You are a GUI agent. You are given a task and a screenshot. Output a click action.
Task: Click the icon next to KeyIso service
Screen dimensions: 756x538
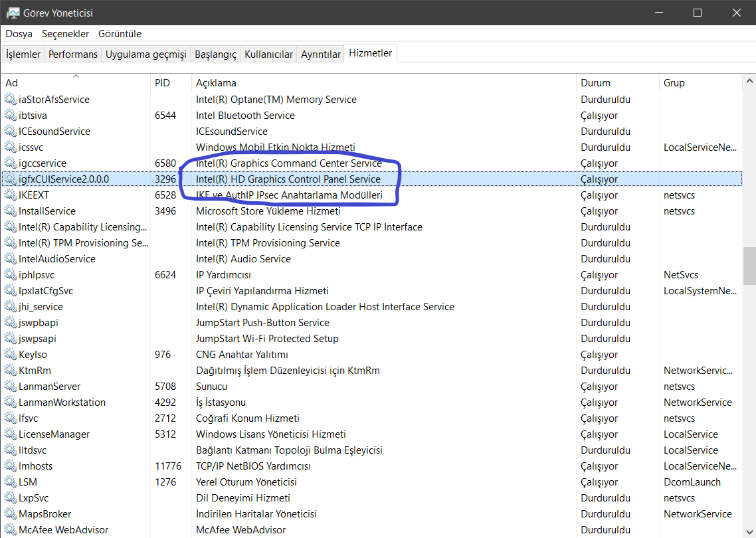tap(11, 355)
